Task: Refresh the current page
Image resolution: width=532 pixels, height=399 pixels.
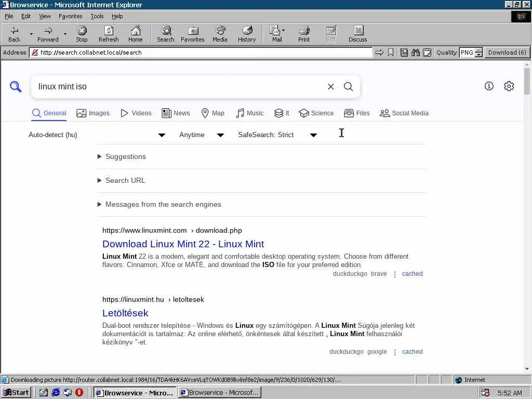Action: (x=109, y=34)
